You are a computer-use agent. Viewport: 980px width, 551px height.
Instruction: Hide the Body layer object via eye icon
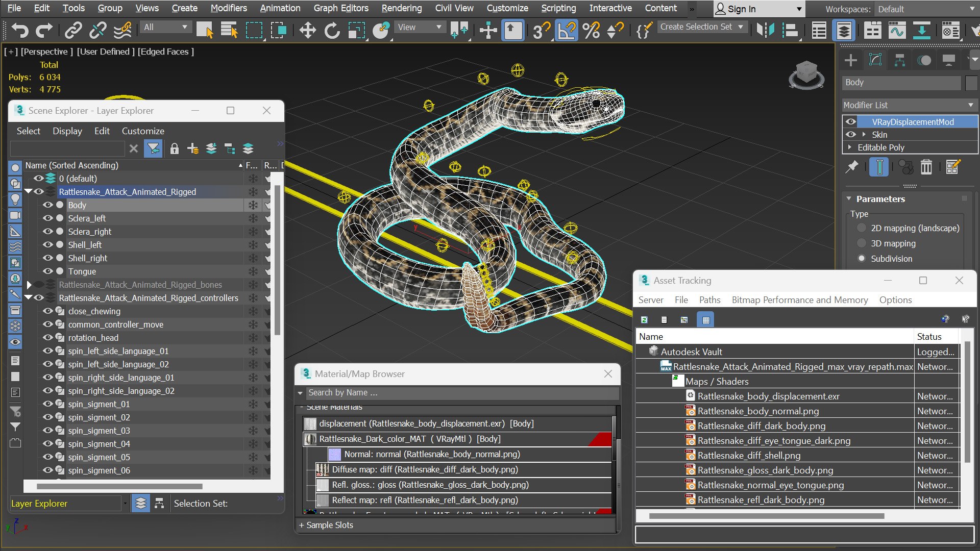47,205
